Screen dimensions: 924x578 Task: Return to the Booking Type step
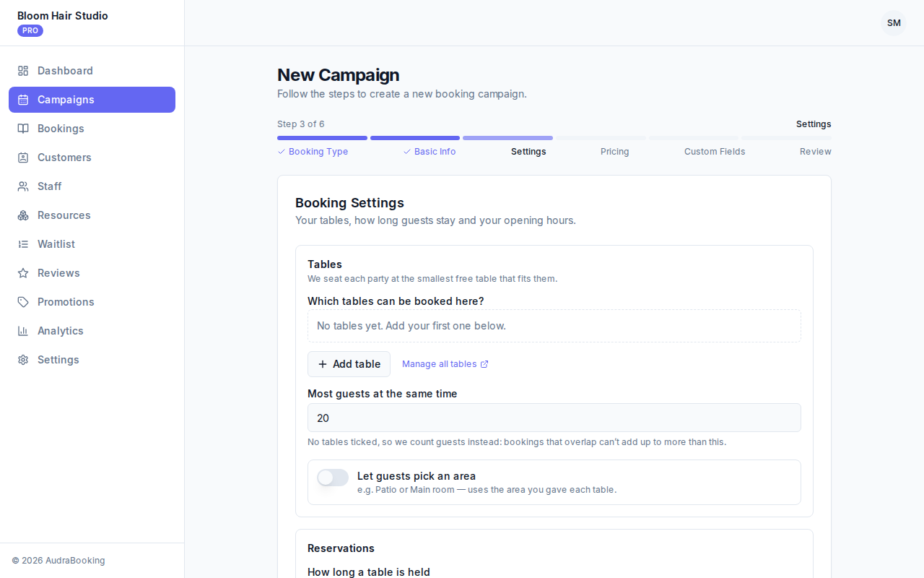click(x=313, y=152)
